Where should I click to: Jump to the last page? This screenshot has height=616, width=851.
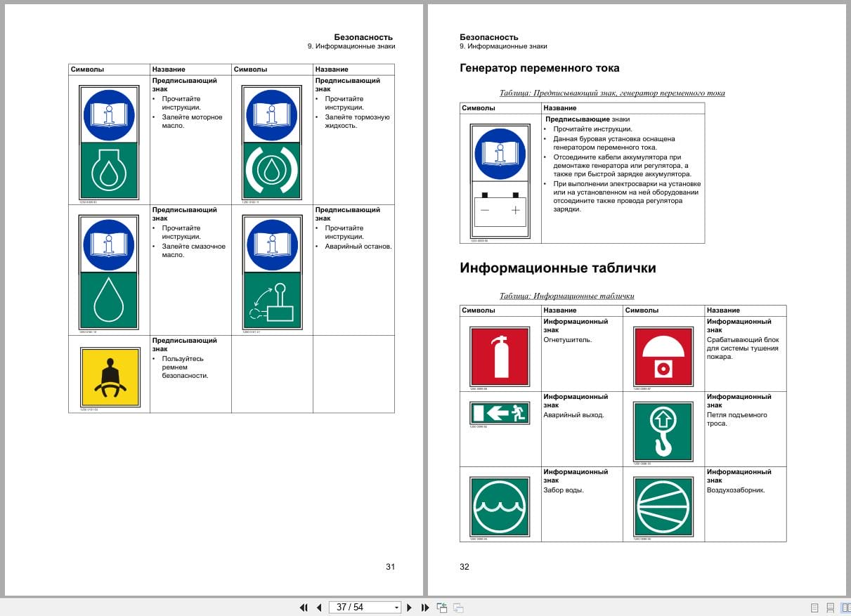point(425,608)
